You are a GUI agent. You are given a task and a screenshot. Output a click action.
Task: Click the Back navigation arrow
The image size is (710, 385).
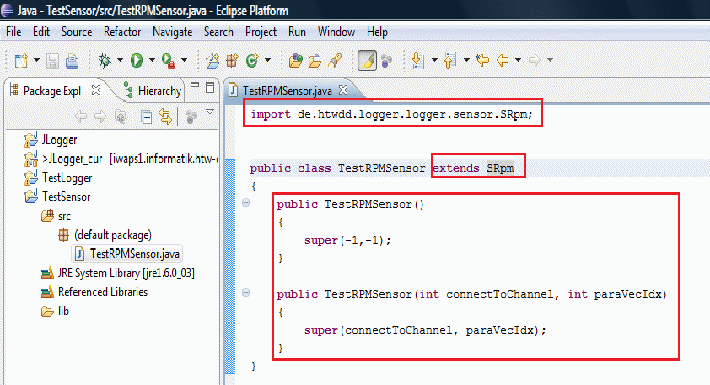(503, 60)
